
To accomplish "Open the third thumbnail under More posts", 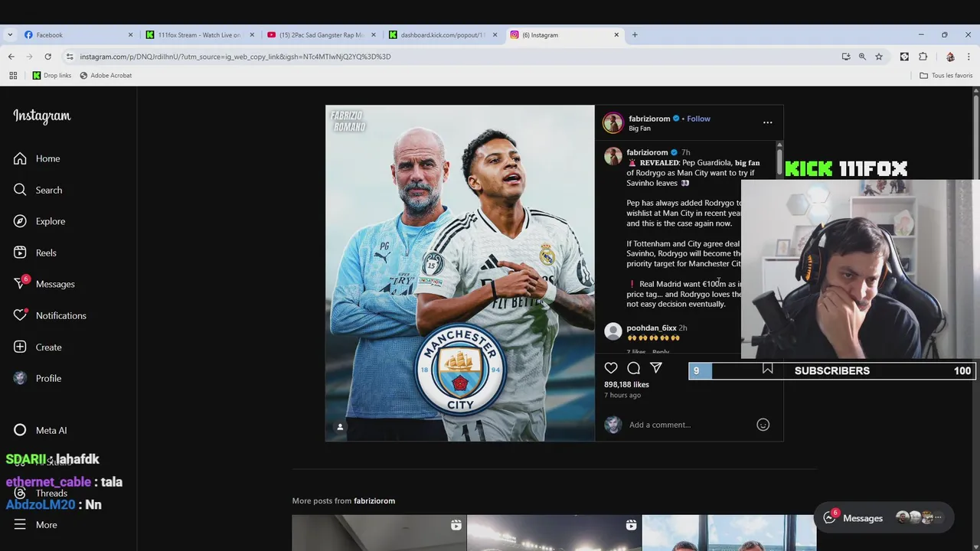I will pos(729,533).
